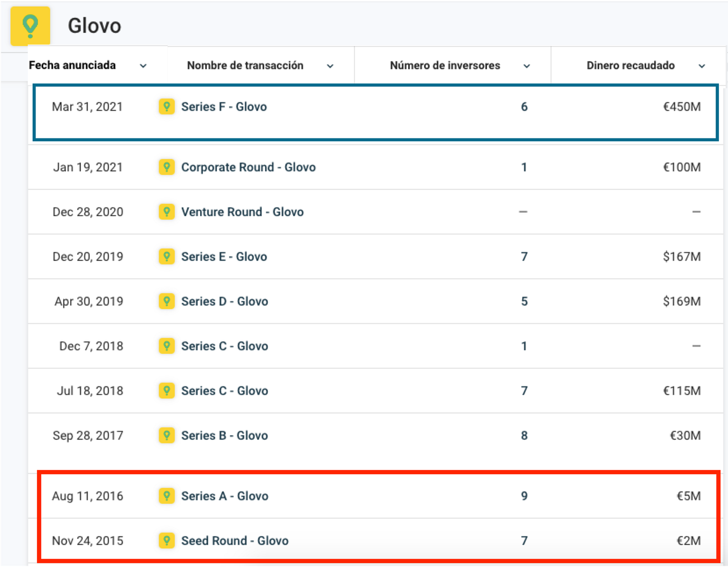Open the Número de inversores dropdown arrow

(x=526, y=66)
